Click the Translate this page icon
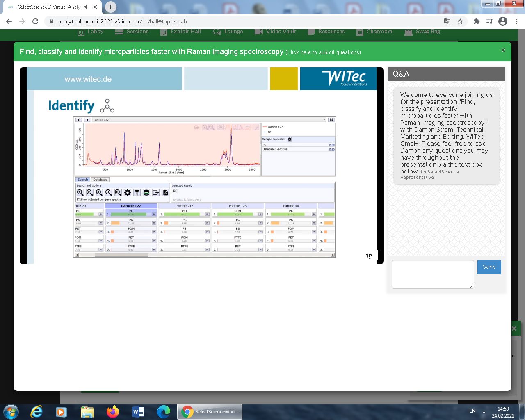The height and width of the screenshot is (420, 525). pyautogui.click(x=447, y=21)
